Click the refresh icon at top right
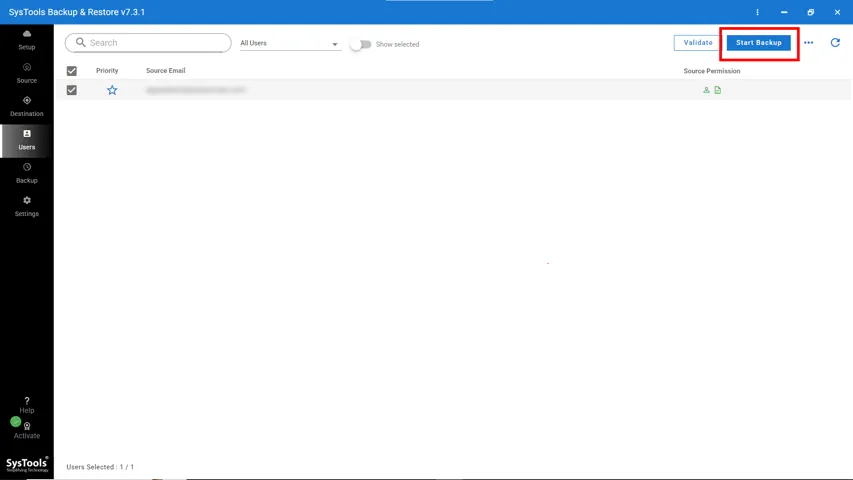Image resolution: width=853 pixels, height=480 pixels. [835, 42]
